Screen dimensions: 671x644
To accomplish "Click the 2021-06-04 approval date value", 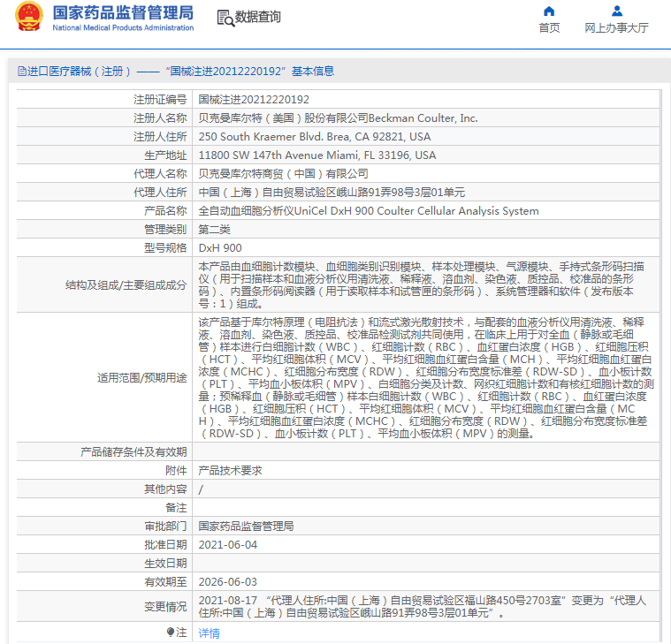I will click(x=228, y=545).
